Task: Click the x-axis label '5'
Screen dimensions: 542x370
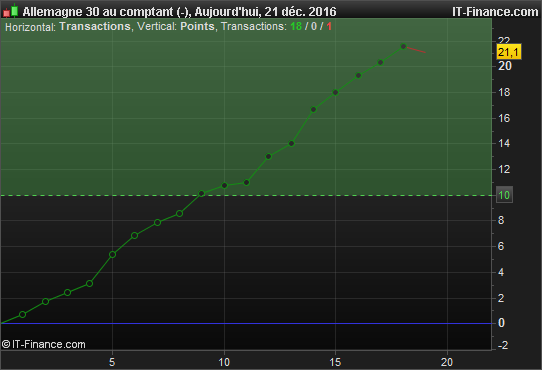Action: [112, 362]
